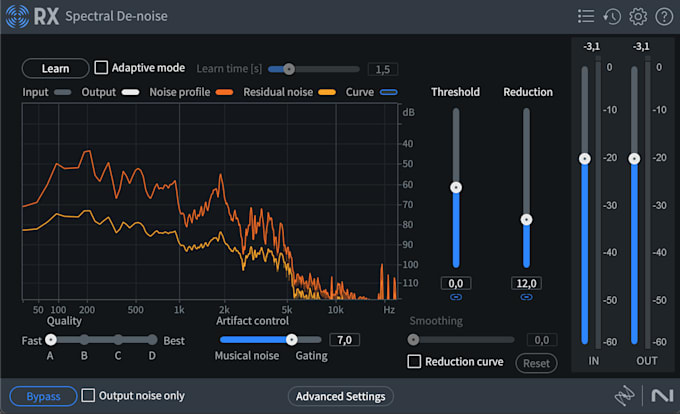Viewport: 680px width, 414px height.
Task: Click the Musical noise label
Action: [x=247, y=355]
